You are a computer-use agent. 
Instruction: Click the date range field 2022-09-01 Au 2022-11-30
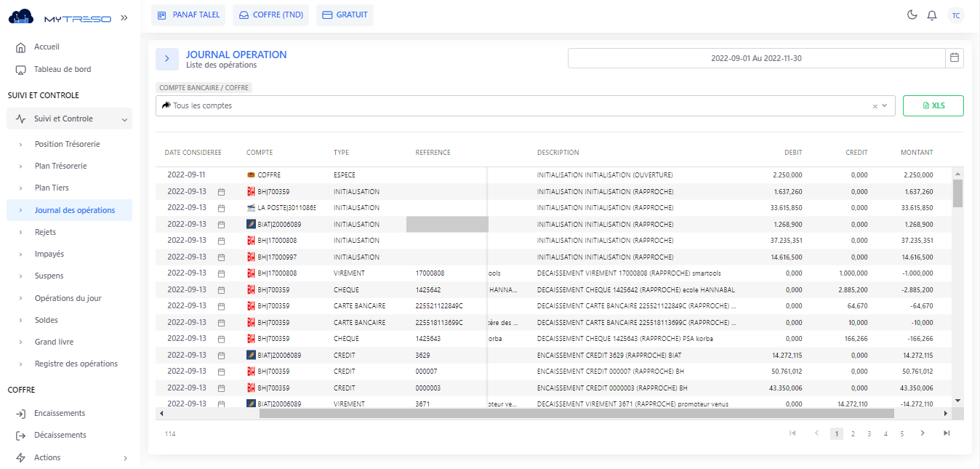(x=756, y=58)
